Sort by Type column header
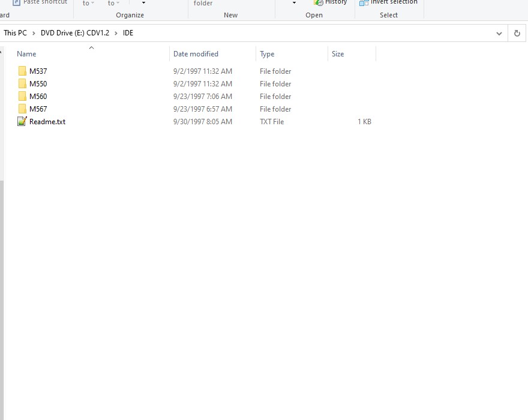 click(267, 54)
